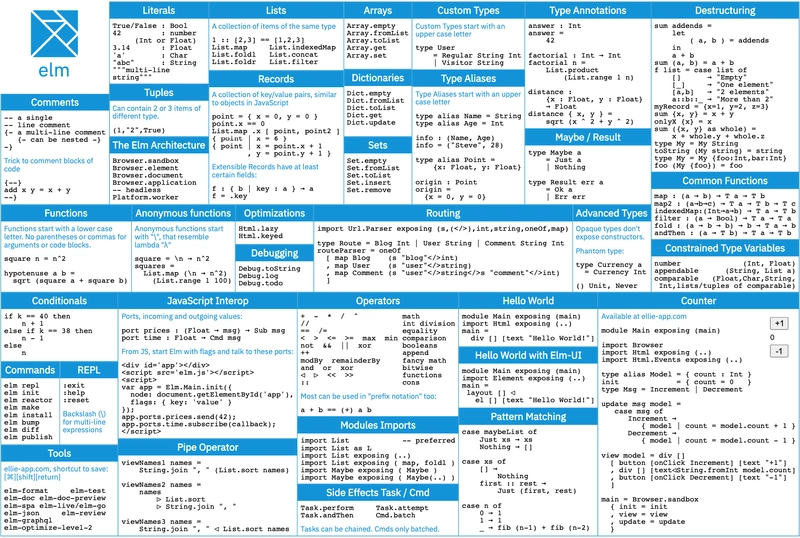Select the Debugging header
Screen dimensions: 800x538
(x=274, y=253)
